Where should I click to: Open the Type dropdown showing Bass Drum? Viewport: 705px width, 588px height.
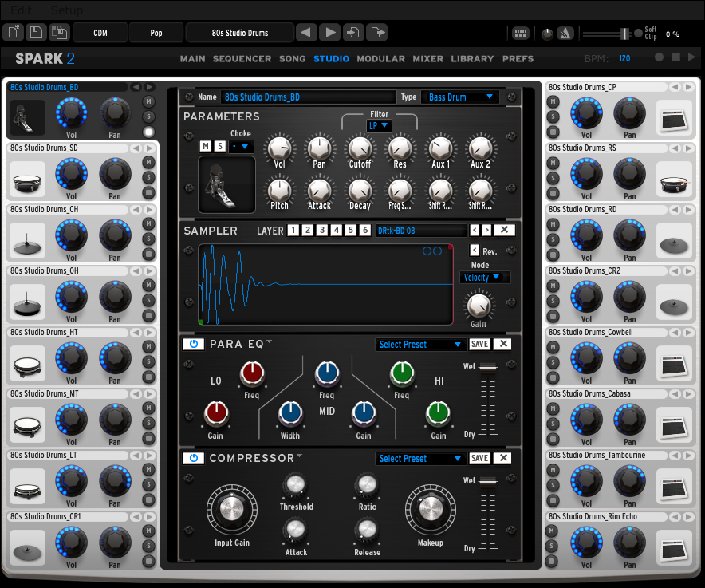(461, 97)
